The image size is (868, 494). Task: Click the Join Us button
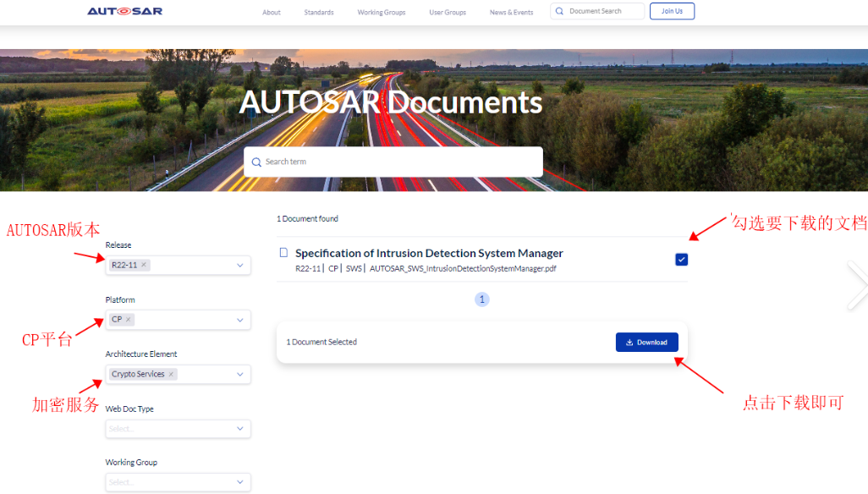click(672, 11)
